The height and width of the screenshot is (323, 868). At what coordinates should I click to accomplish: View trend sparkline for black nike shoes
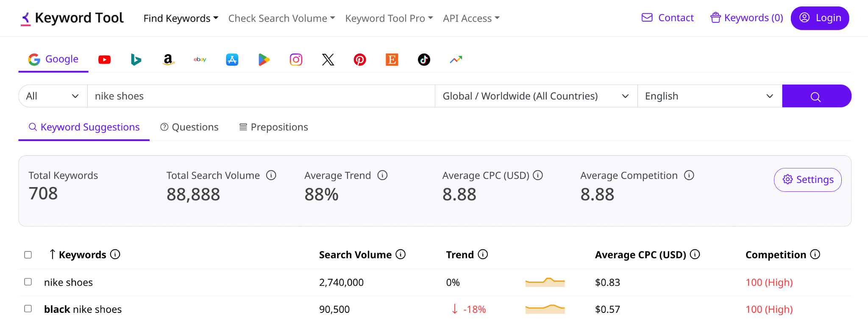tap(545, 309)
